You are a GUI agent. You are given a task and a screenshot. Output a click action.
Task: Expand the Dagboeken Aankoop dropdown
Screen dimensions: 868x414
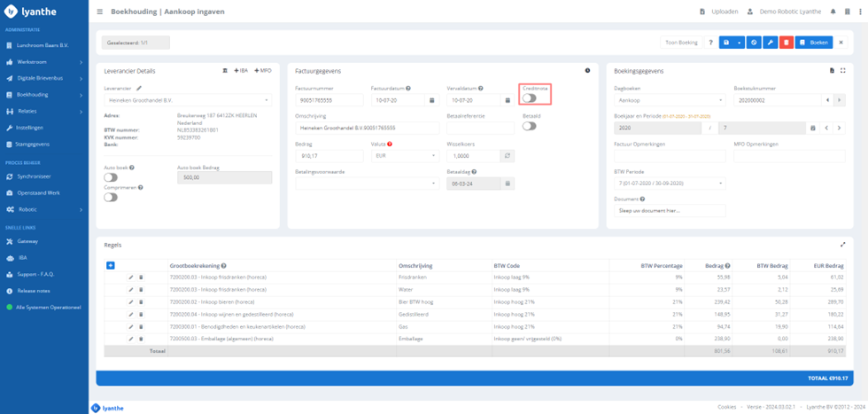669,100
